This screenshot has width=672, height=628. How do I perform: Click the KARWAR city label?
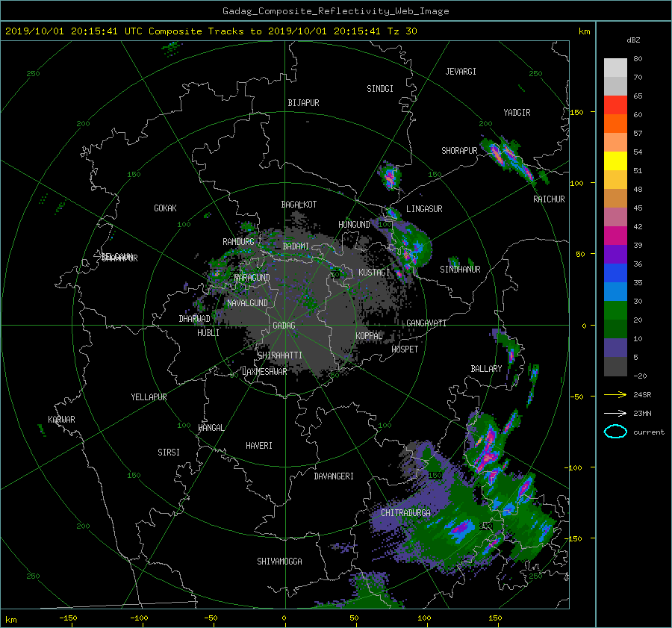point(61,420)
